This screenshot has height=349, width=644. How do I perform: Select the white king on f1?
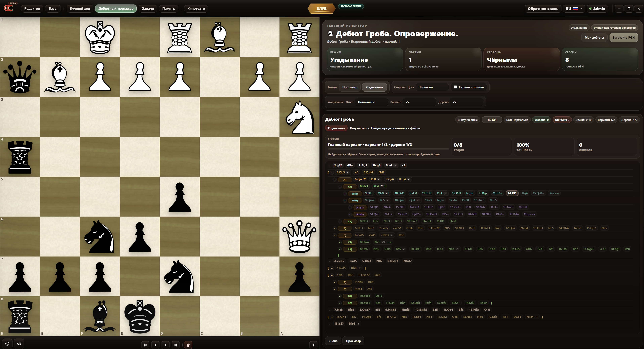coord(100,37)
